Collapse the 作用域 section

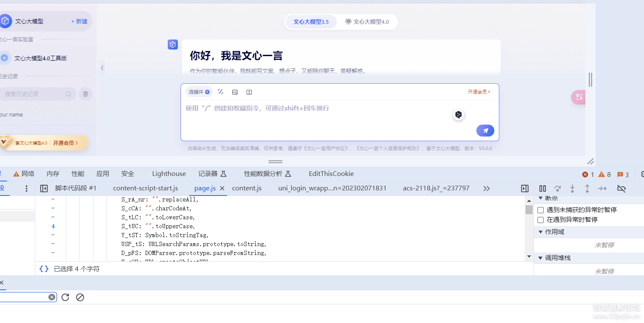click(541, 232)
